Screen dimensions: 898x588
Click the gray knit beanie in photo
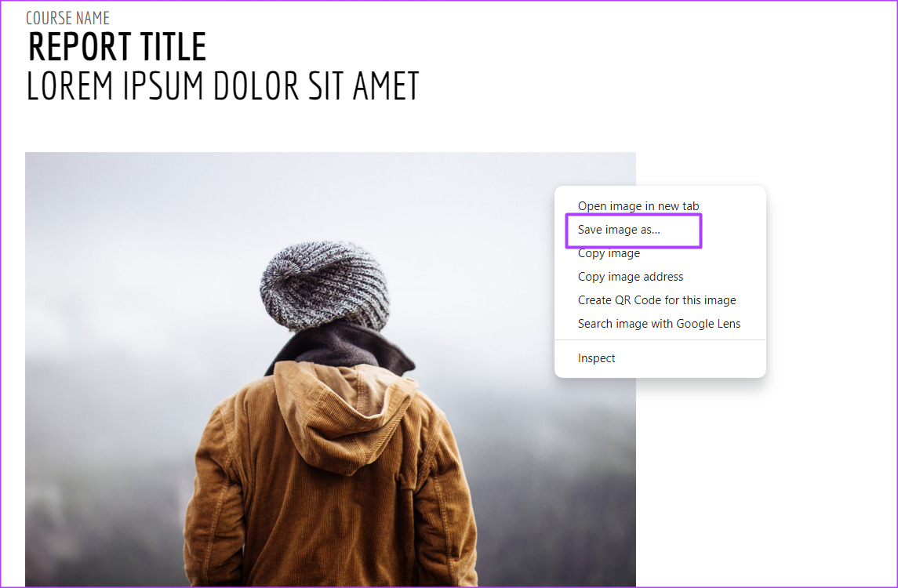click(x=324, y=285)
